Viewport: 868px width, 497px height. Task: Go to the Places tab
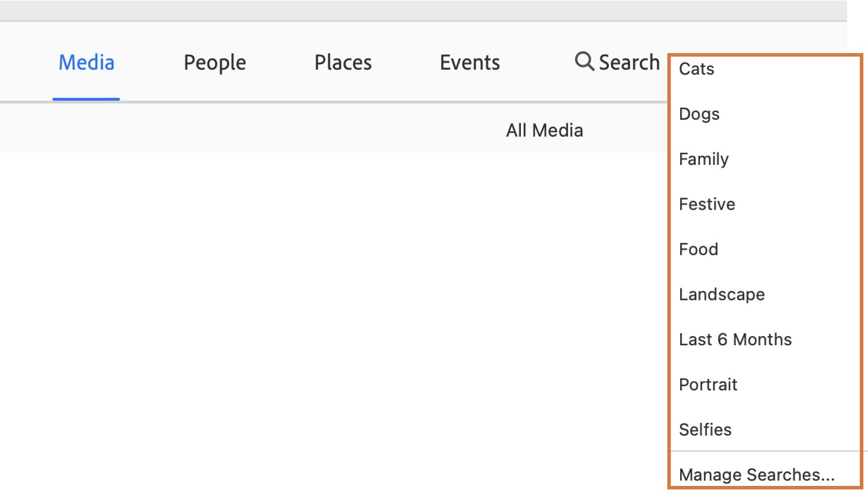(x=343, y=62)
